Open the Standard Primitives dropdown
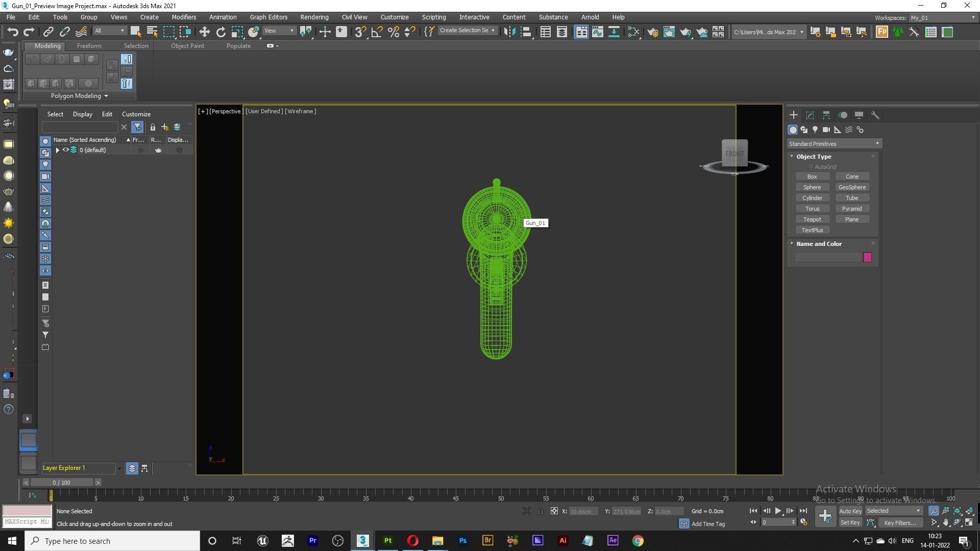Image resolution: width=980 pixels, height=551 pixels. click(834, 144)
